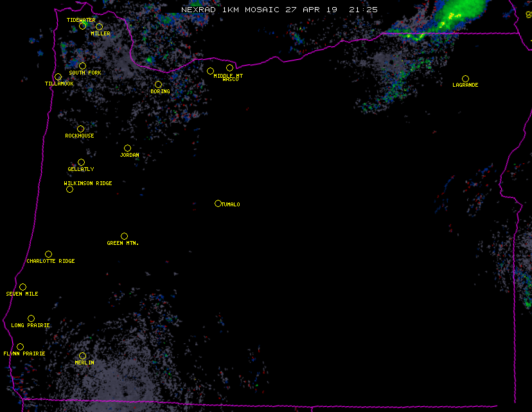Select the Charlotte Ridge station circle
532x412 pixels.
click(48, 254)
